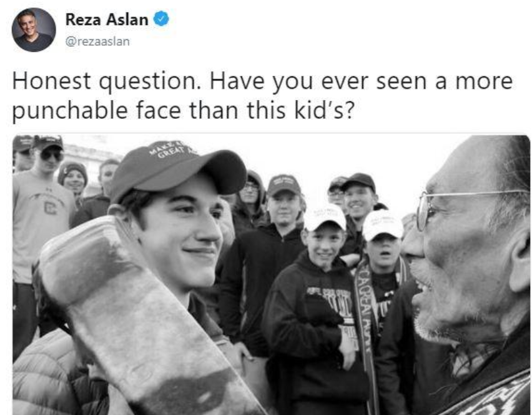Open the attached tweet photo
This screenshot has width=532, height=415.
[x=271, y=275]
